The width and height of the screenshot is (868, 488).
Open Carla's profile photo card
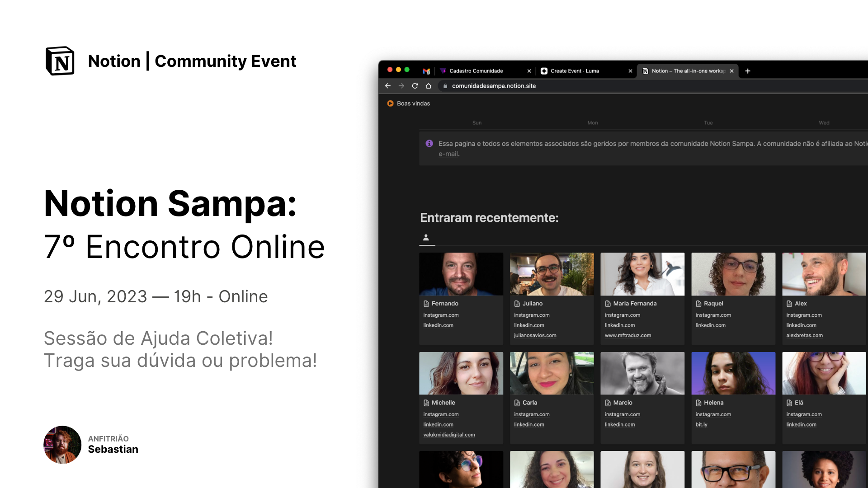pos(552,373)
